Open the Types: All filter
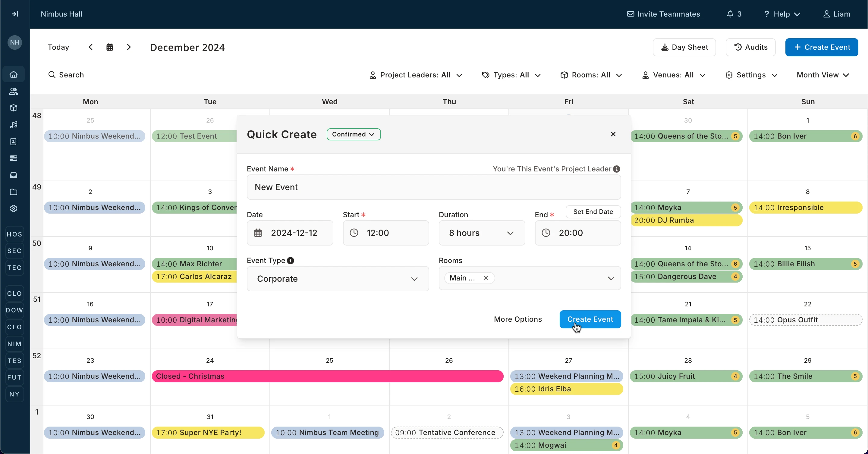The image size is (868, 454). coord(511,75)
